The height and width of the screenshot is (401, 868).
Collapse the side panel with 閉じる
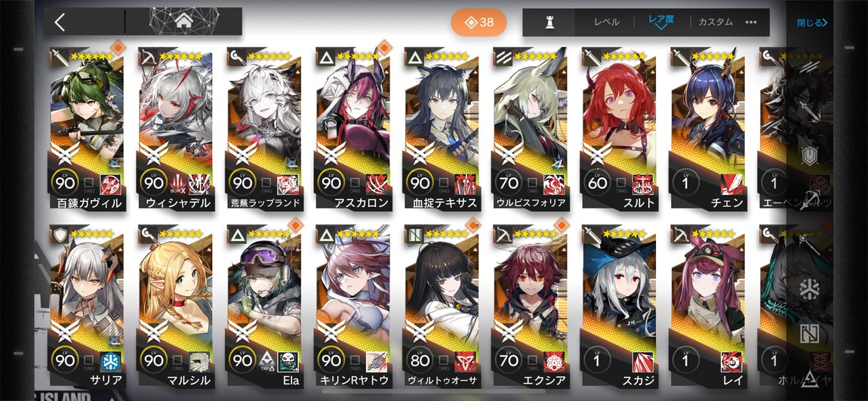(812, 23)
